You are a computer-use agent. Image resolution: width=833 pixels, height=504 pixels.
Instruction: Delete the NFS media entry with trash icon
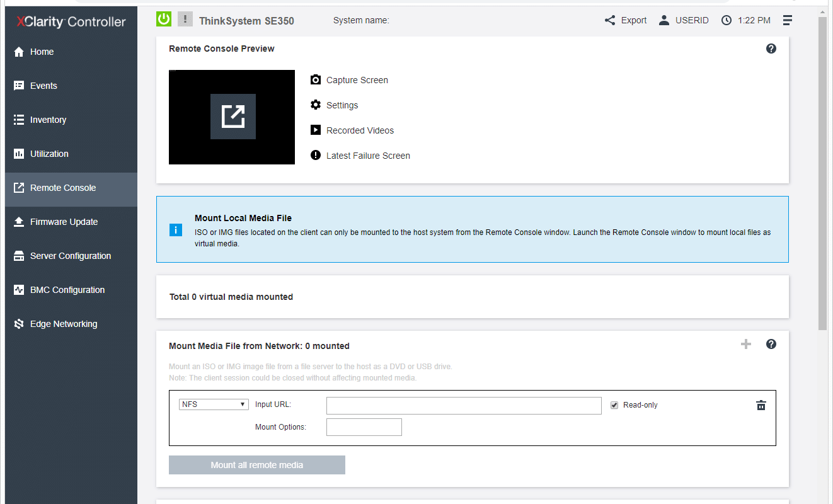(761, 405)
